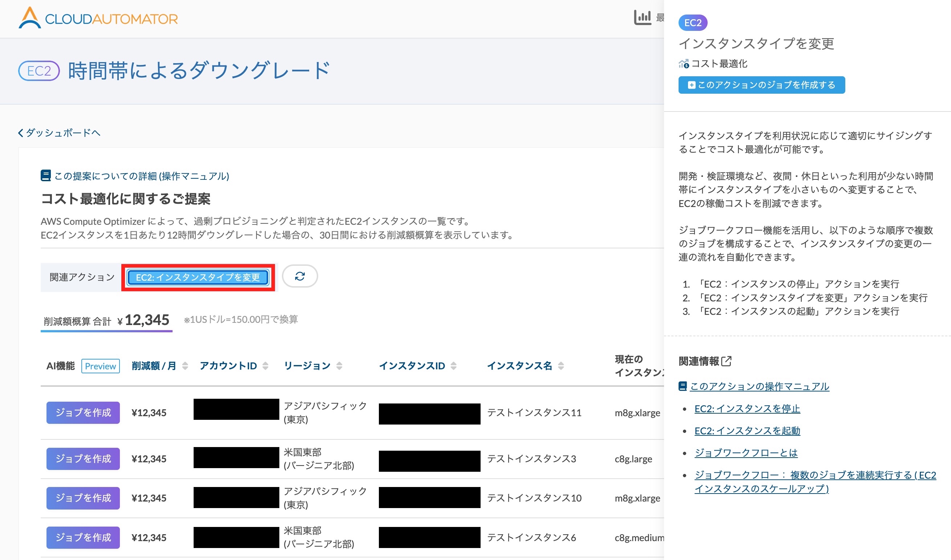Click the 関連アクション label
This screenshot has height=560, width=951.
82,277
